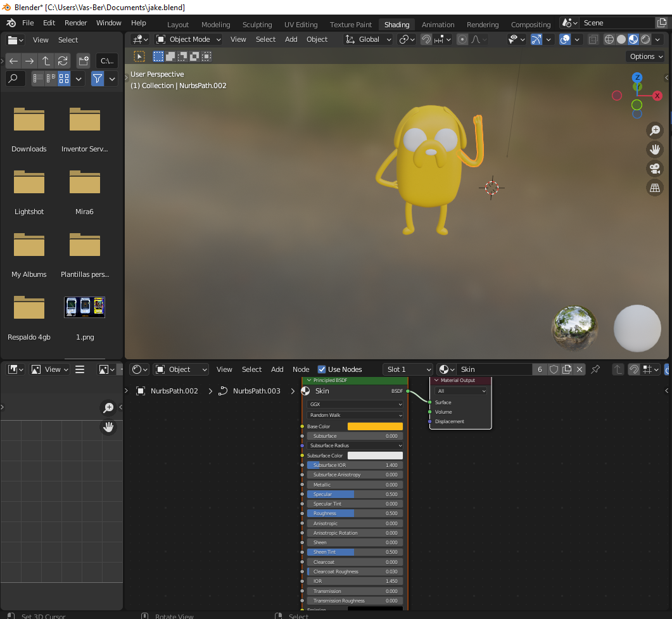Open the Object Mode dropdown

point(189,39)
